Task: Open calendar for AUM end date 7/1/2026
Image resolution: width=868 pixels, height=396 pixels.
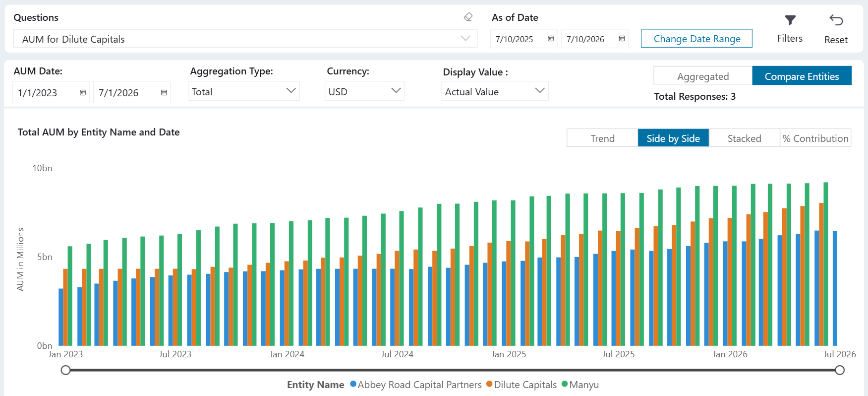Action: pos(164,93)
